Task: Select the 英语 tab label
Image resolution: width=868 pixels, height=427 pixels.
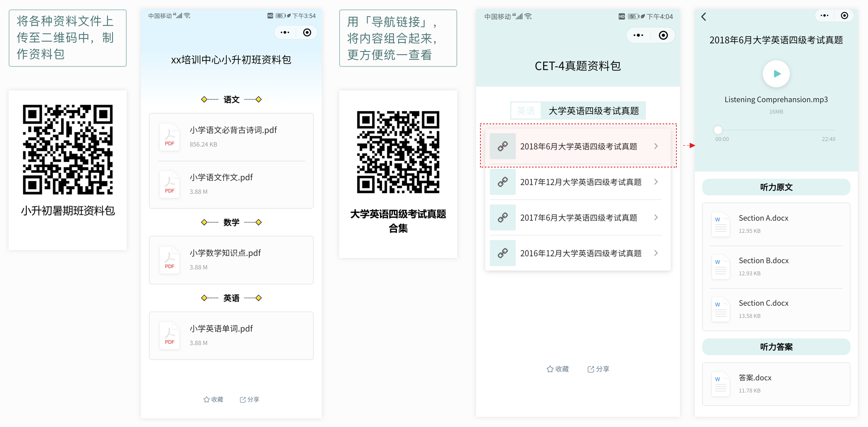Action: (x=526, y=111)
